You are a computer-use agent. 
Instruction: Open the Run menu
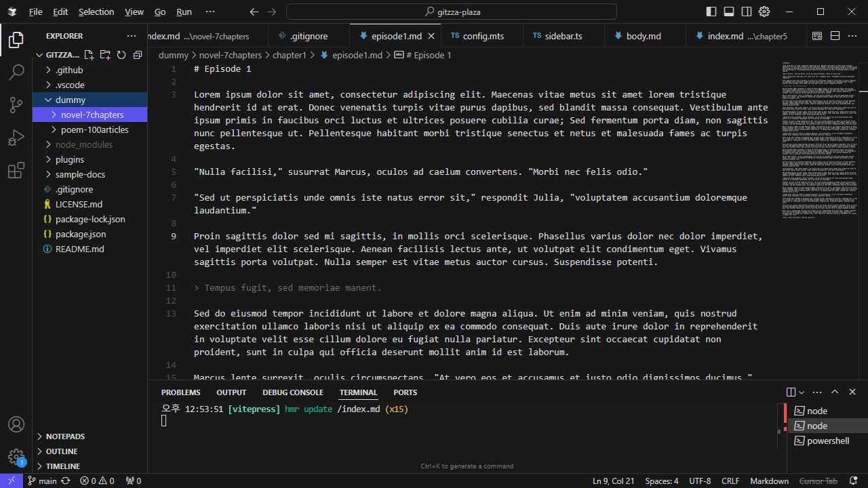click(184, 12)
